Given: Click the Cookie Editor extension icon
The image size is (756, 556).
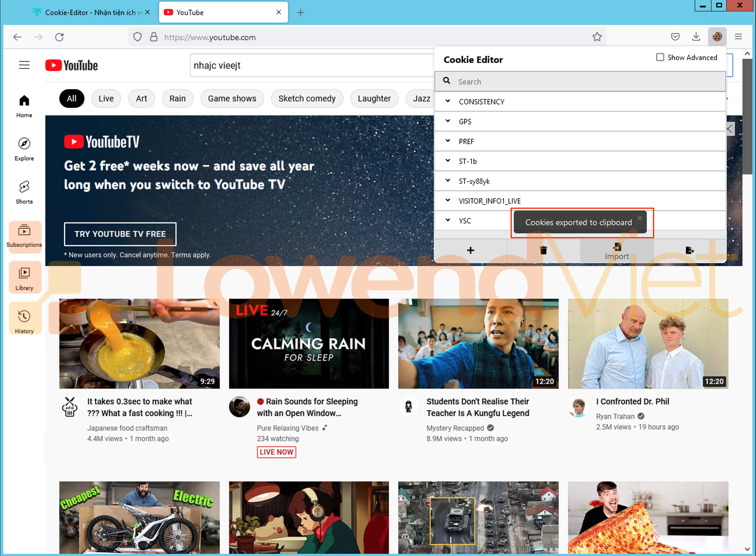Looking at the screenshot, I should click(x=717, y=37).
